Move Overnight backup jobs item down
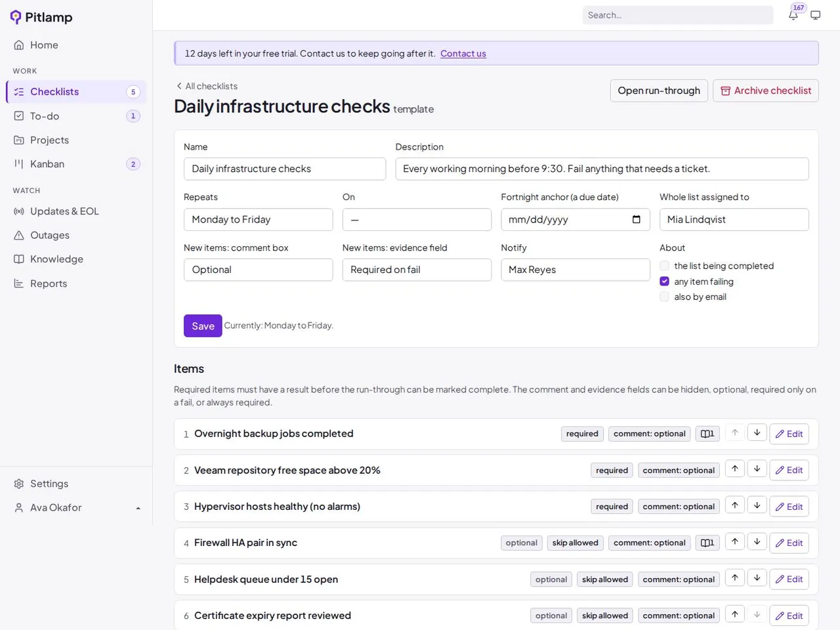840x630 pixels. coord(757,433)
